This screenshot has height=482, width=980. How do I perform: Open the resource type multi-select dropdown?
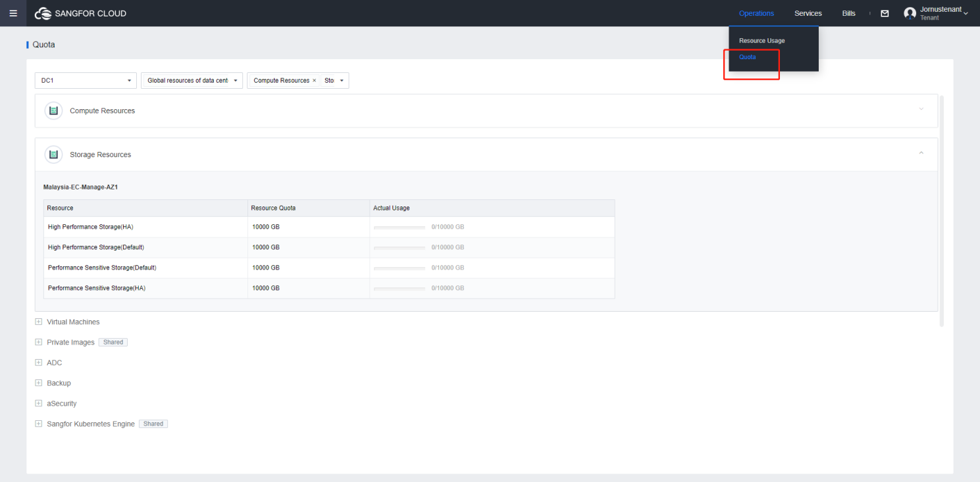point(297,80)
